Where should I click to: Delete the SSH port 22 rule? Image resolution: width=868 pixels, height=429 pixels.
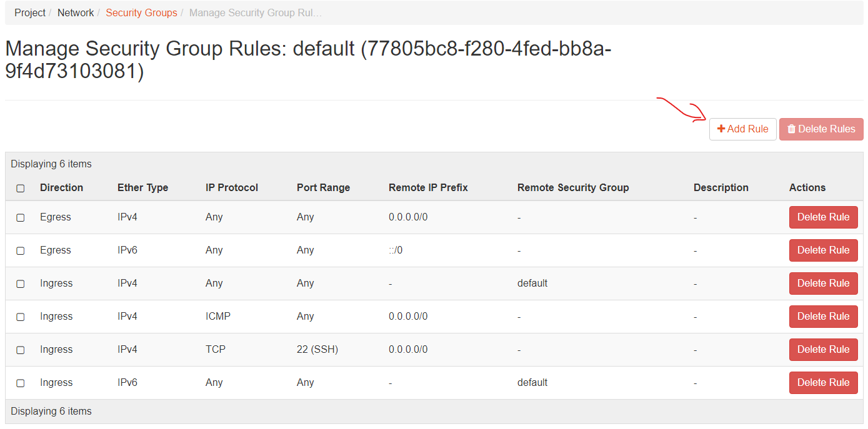click(823, 350)
